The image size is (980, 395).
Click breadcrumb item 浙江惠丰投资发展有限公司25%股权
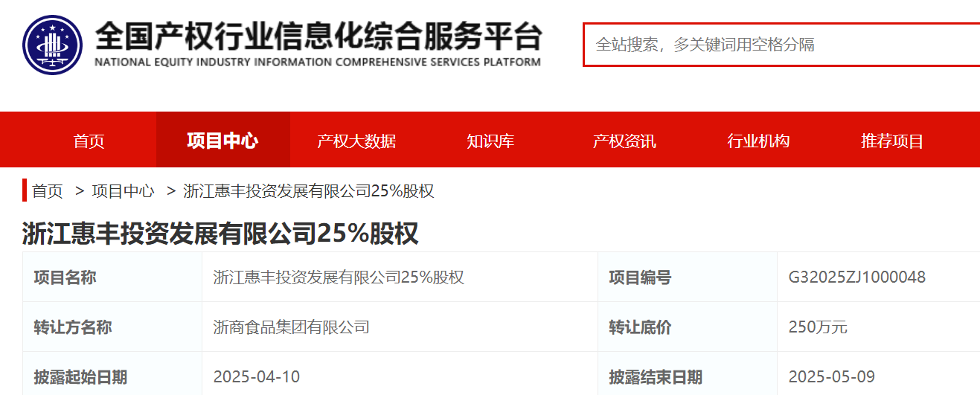tap(309, 191)
